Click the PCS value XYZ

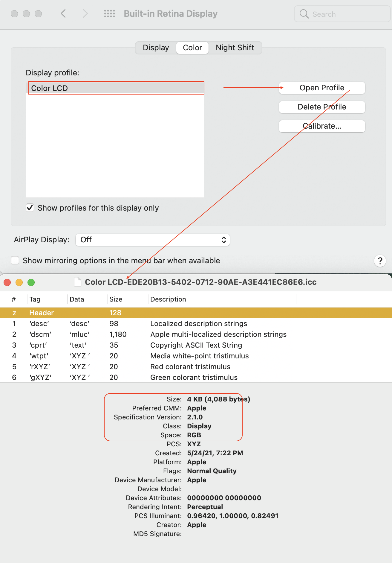point(194,444)
